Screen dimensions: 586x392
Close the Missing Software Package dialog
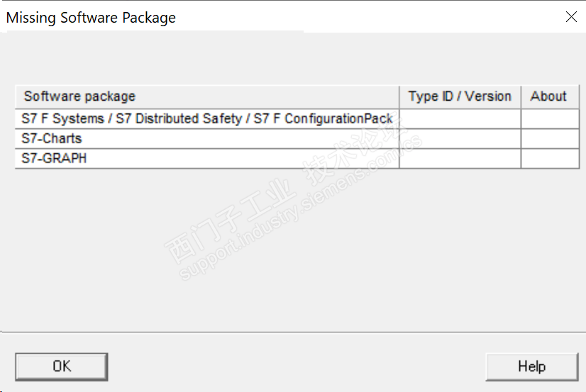[571, 17]
